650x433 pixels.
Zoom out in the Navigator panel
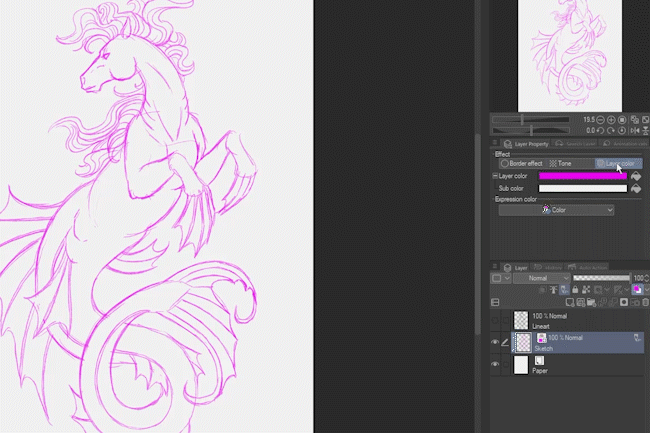[600, 120]
